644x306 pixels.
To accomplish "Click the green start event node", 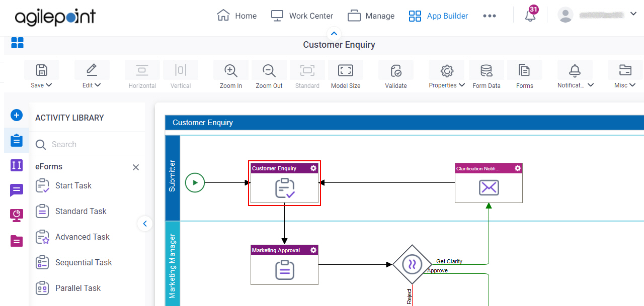I will point(195,182).
